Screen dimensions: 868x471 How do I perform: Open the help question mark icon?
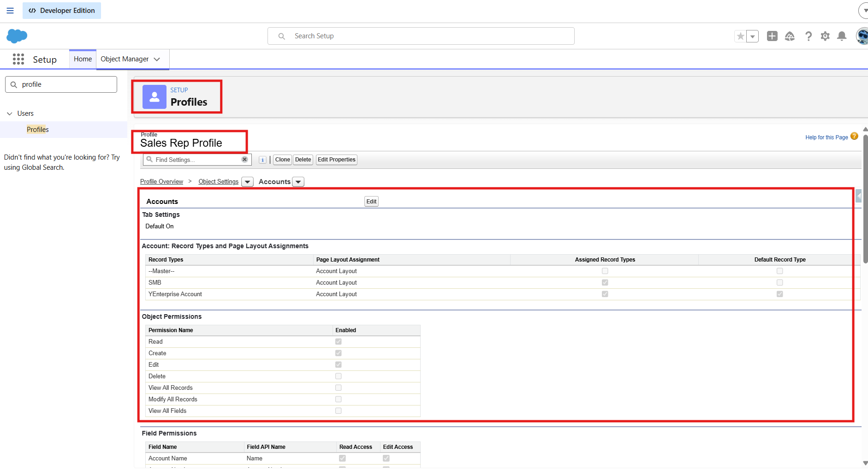[x=808, y=36]
